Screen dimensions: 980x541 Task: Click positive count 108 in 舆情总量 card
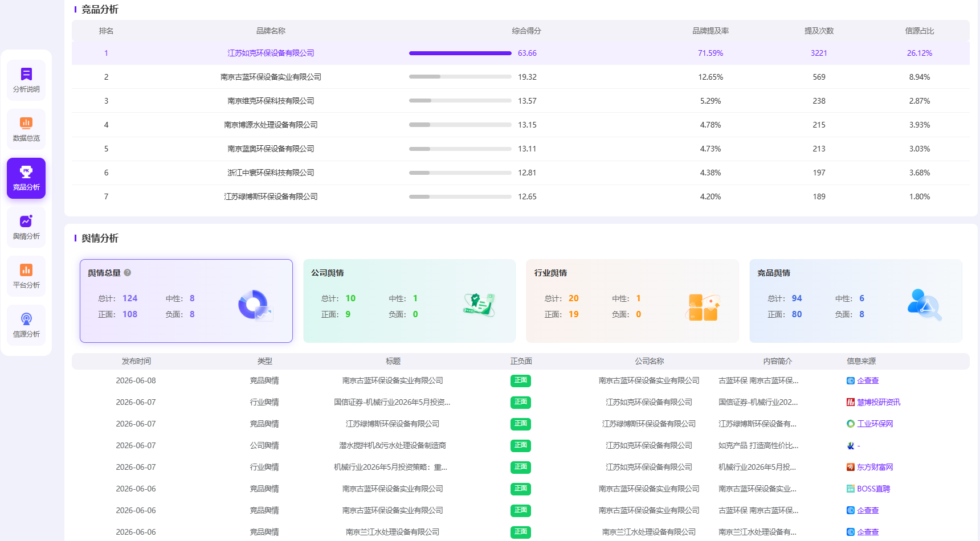click(x=130, y=314)
